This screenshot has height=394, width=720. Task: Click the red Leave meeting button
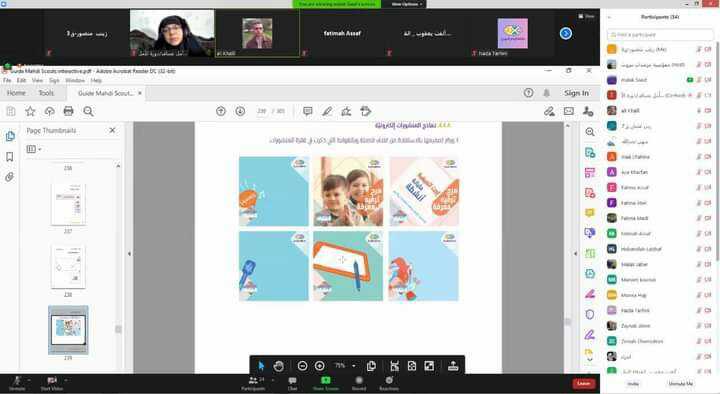tap(584, 383)
